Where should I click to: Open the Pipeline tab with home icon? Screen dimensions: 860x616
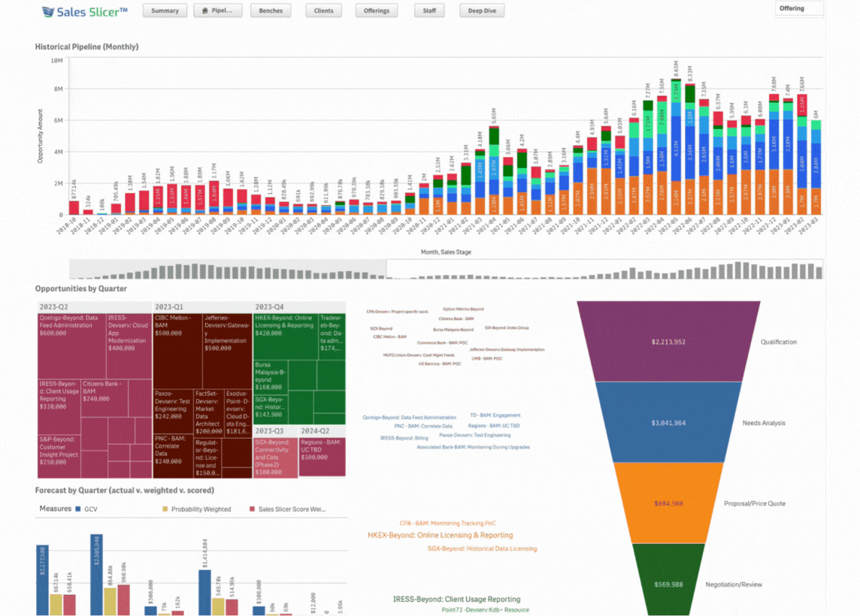(x=218, y=11)
